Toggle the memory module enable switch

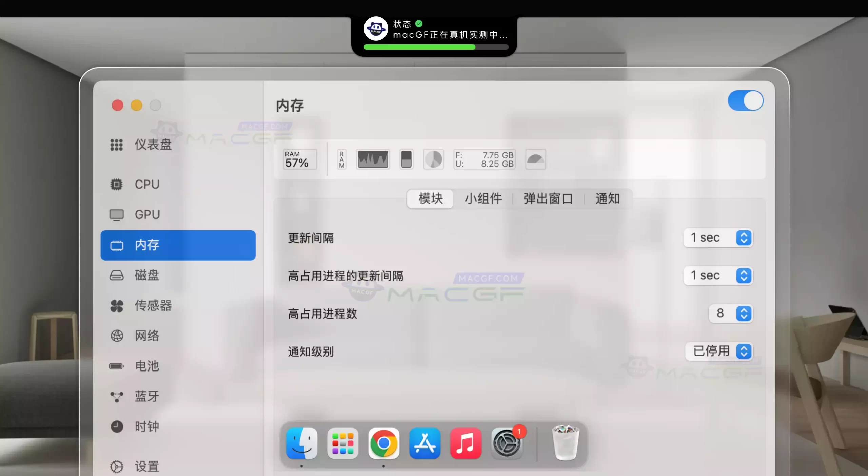coord(745,101)
